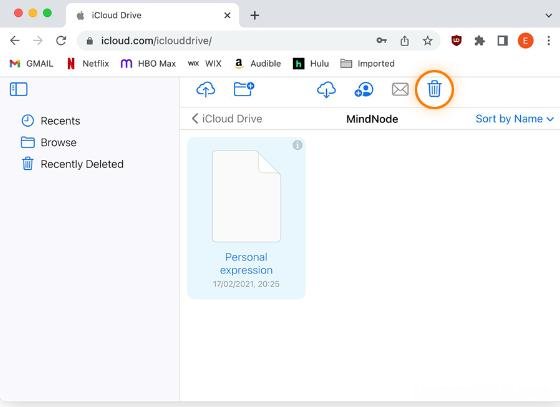The width and height of the screenshot is (560, 407).
Task: Toggle the Chrome side panel
Action: (x=502, y=41)
